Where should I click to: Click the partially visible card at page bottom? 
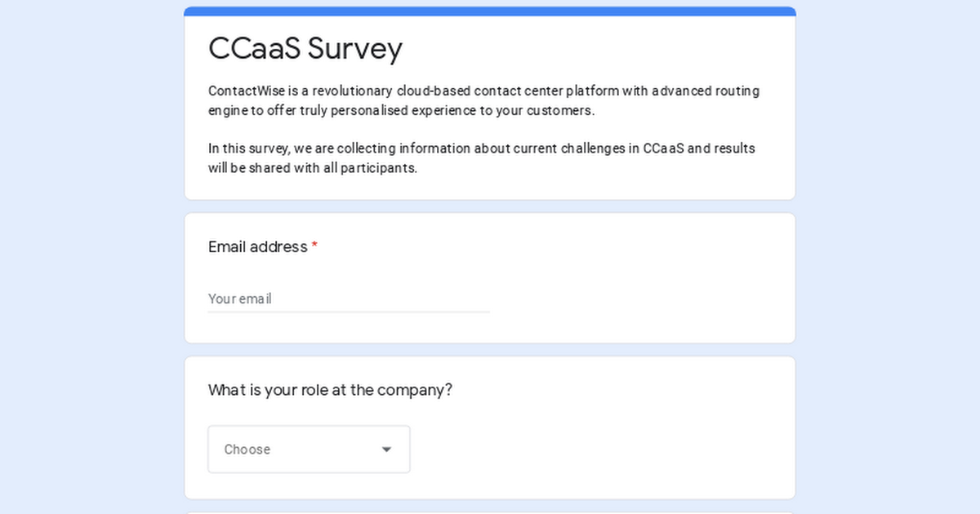[x=490, y=512]
